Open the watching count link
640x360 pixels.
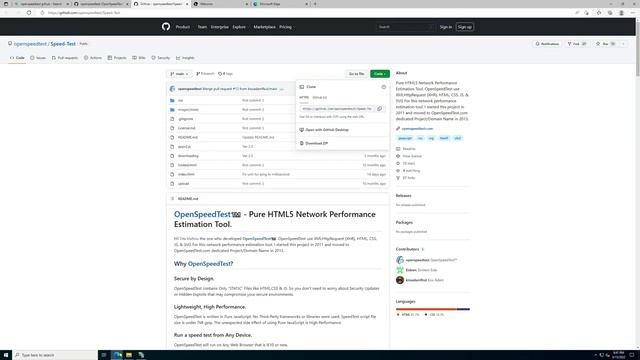[411, 171]
